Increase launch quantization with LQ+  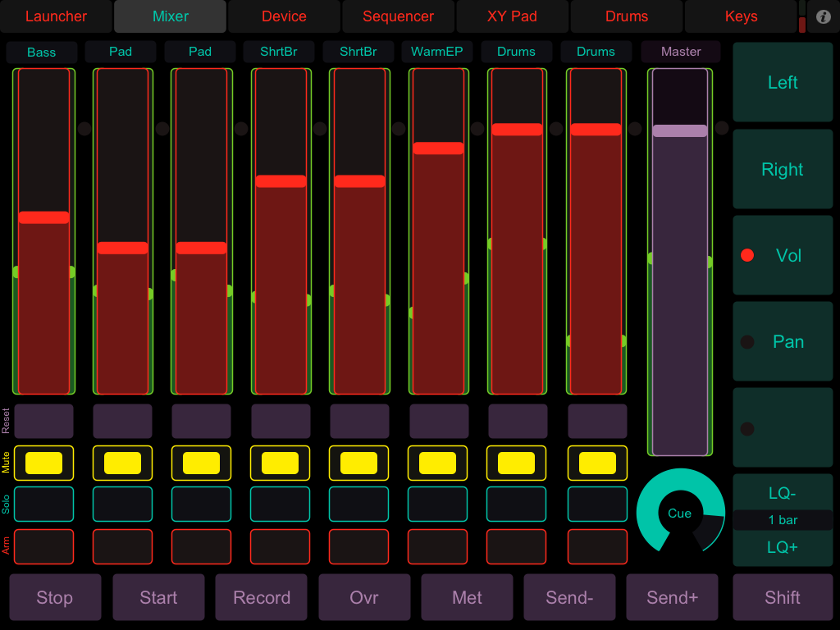click(782, 547)
